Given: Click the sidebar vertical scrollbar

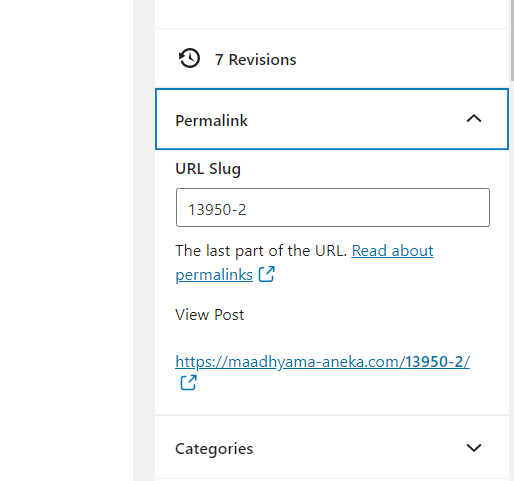Looking at the screenshot, I should [512, 40].
